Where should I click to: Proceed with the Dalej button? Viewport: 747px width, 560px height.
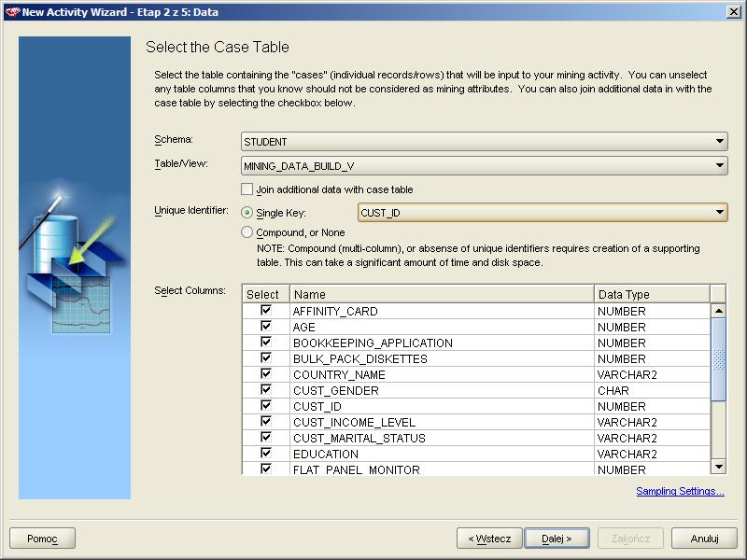[557, 539]
